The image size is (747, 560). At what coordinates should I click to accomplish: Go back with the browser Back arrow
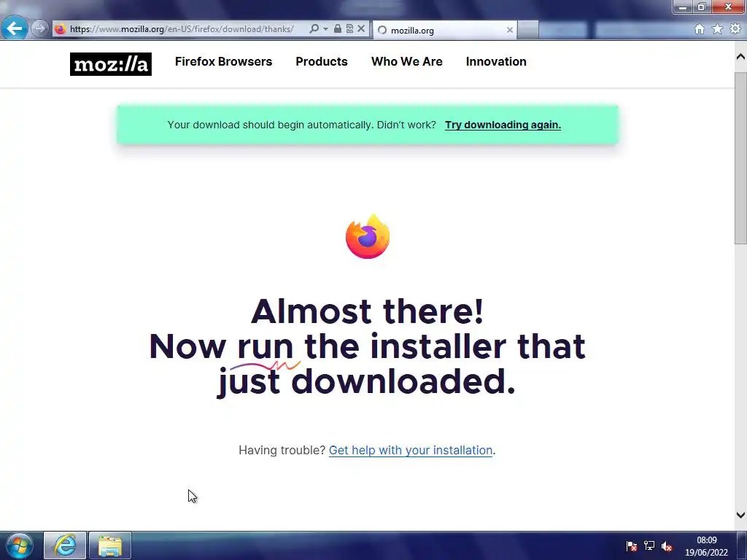[15, 28]
